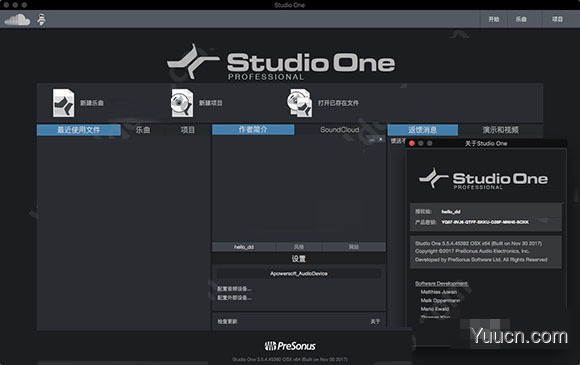Select the 作者简介 tab

(x=253, y=129)
